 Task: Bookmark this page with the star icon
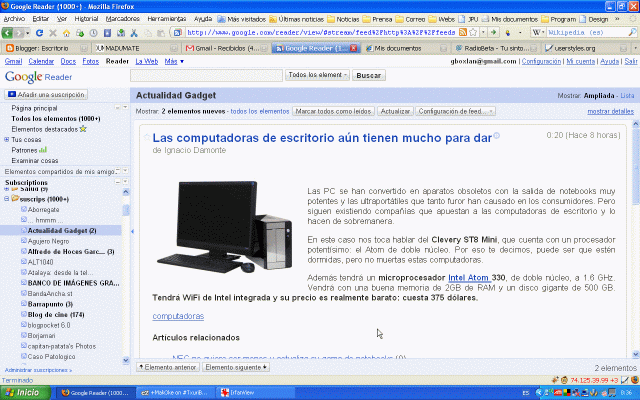click(473, 32)
